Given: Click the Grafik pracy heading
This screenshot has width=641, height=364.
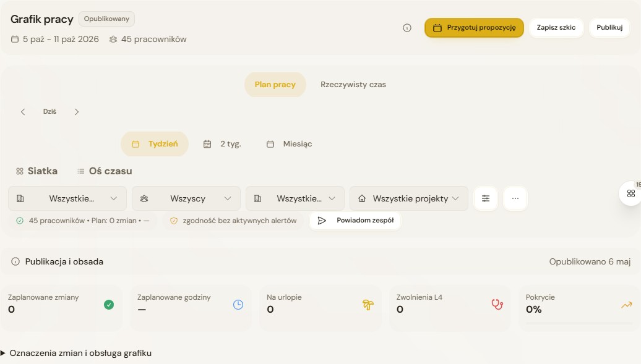Looking at the screenshot, I should click(41, 19).
